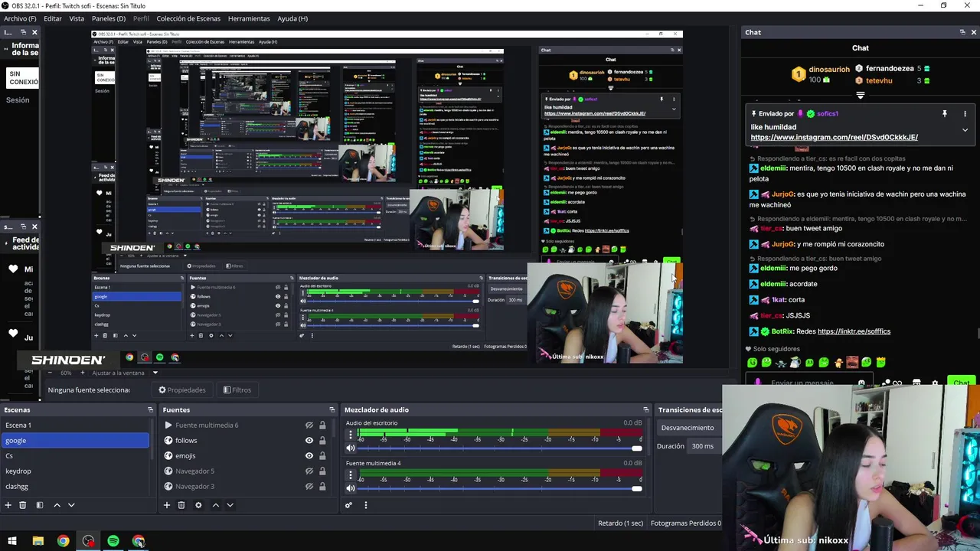
Task: Pop out the Escenas dock panel
Action: tap(150, 410)
